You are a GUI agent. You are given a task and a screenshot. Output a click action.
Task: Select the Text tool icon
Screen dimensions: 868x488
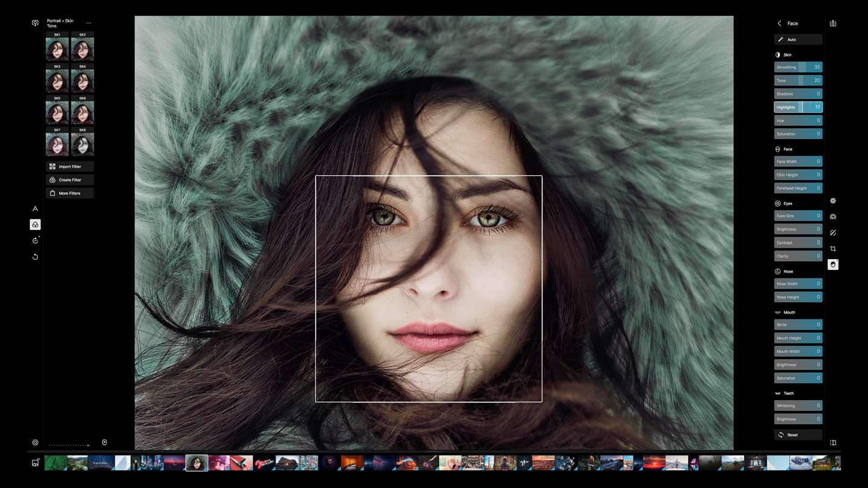[x=35, y=208]
